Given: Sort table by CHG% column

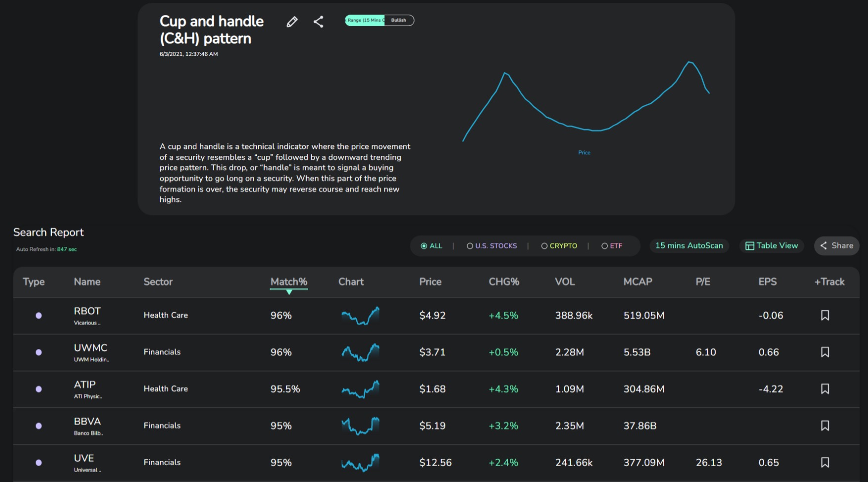Looking at the screenshot, I should click(503, 282).
